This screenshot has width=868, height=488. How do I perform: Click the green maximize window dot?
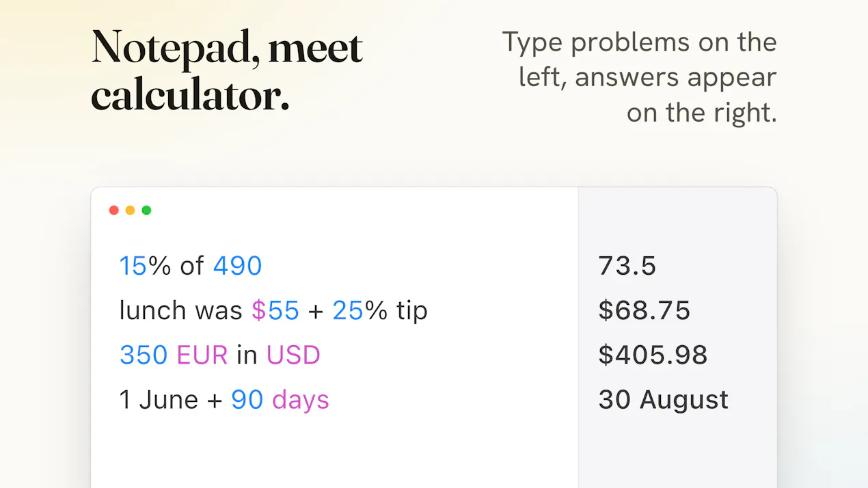(x=146, y=211)
